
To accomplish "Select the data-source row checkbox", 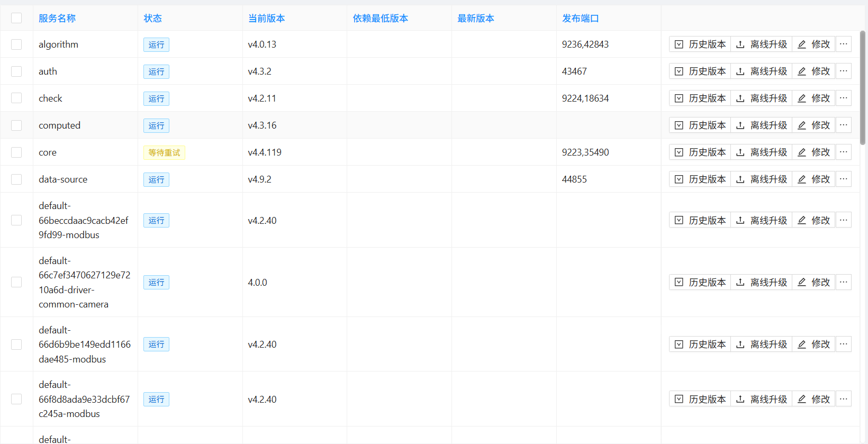I will (16, 179).
